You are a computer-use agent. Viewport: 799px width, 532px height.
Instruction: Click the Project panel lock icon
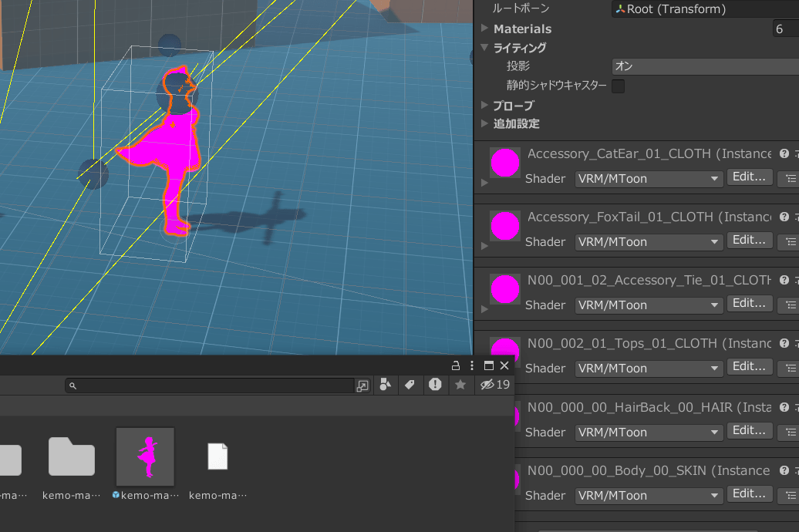456,365
